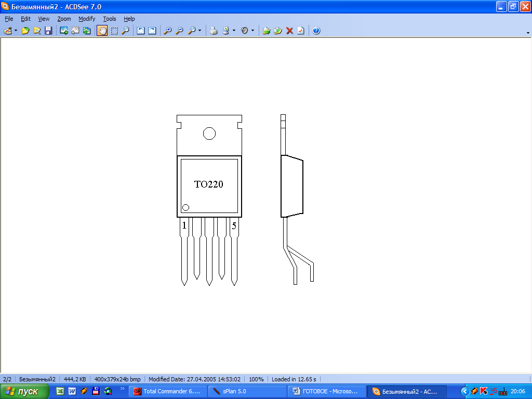Click the 2/2 image counter in status bar

click(x=7, y=379)
